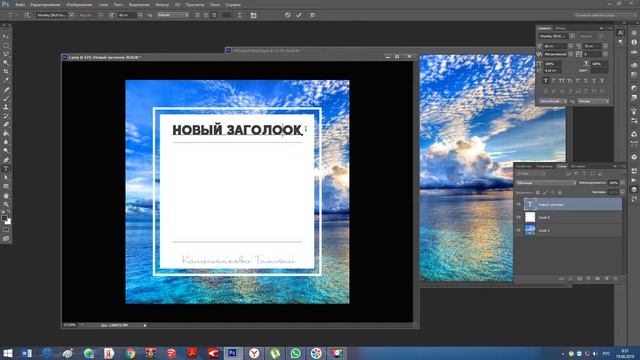Open the Фильтр menu

coord(162,4)
